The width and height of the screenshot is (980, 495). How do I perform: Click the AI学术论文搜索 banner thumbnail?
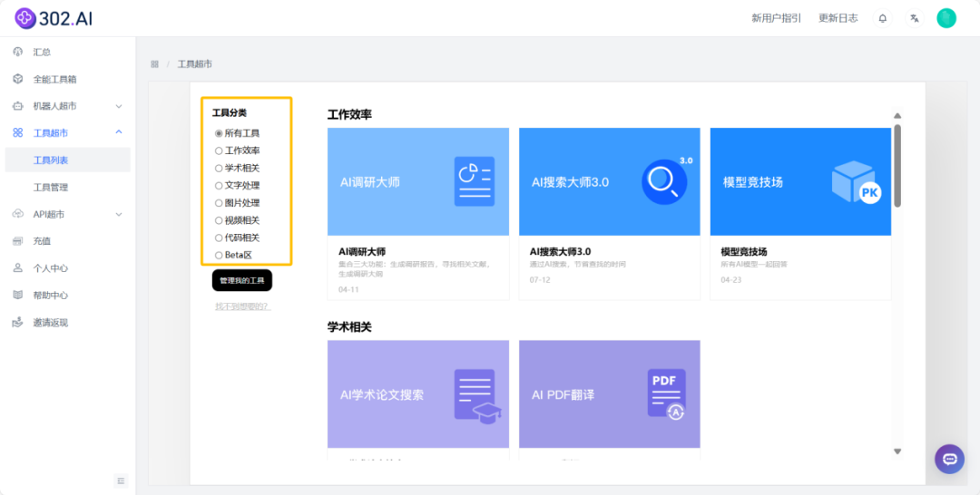pyautogui.click(x=418, y=393)
